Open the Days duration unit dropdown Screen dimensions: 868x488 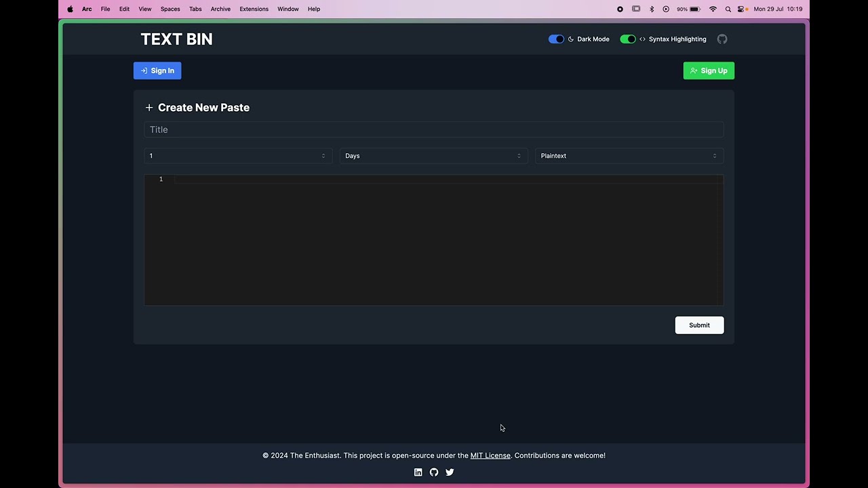click(434, 156)
